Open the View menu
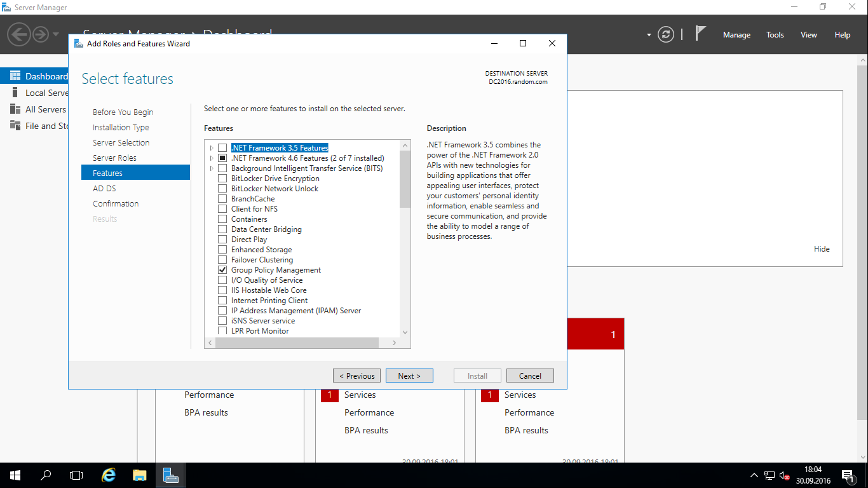The height and width of the screenshot is (488, 868). click(809, 35)
